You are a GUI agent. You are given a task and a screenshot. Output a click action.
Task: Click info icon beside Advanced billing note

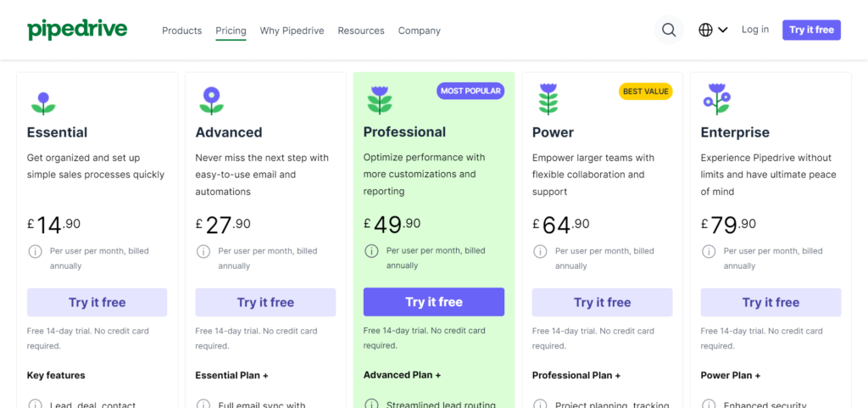coord(203,251)
